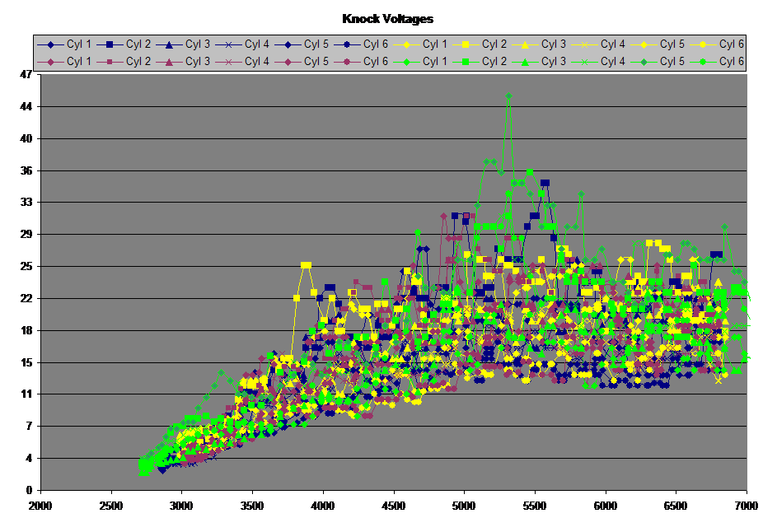Viewport: 777px width, 532px height.
Task: Select the maroon Cyl 1 legend label text
Action: (x=78, y=62)
